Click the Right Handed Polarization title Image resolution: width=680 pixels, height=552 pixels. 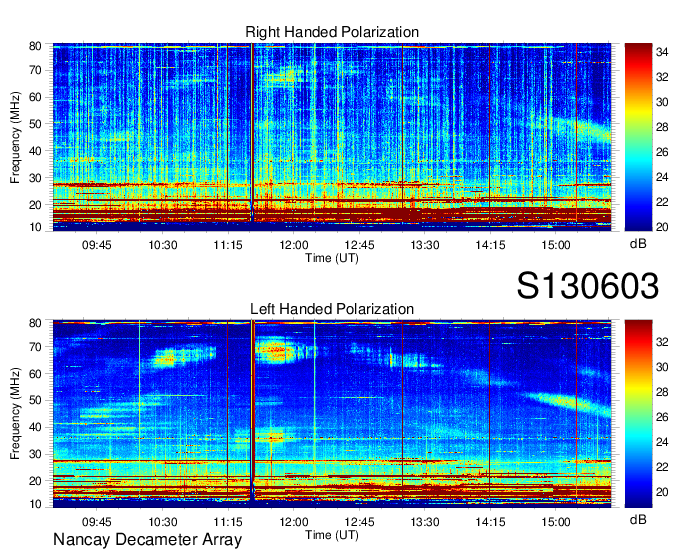pos(332,32)
